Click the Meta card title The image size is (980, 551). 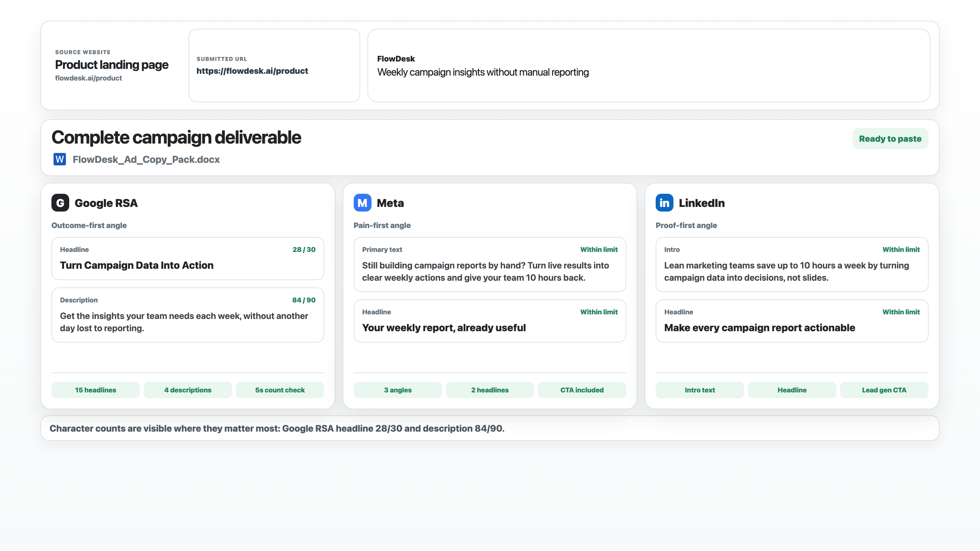click(x=390, y=203)
